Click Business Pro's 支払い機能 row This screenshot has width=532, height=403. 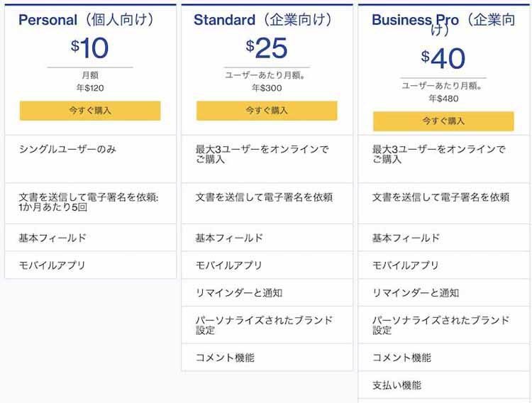point(445,385)
